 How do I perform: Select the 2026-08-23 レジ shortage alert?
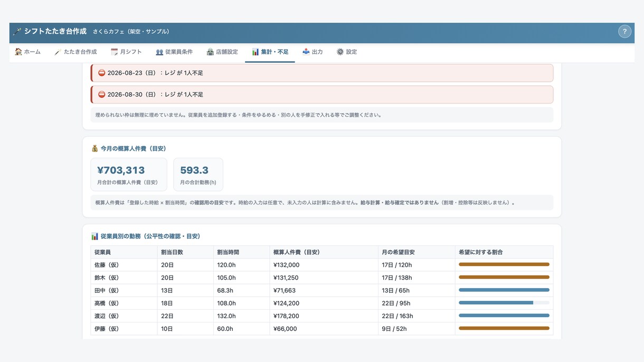click(x=322, y=73)
